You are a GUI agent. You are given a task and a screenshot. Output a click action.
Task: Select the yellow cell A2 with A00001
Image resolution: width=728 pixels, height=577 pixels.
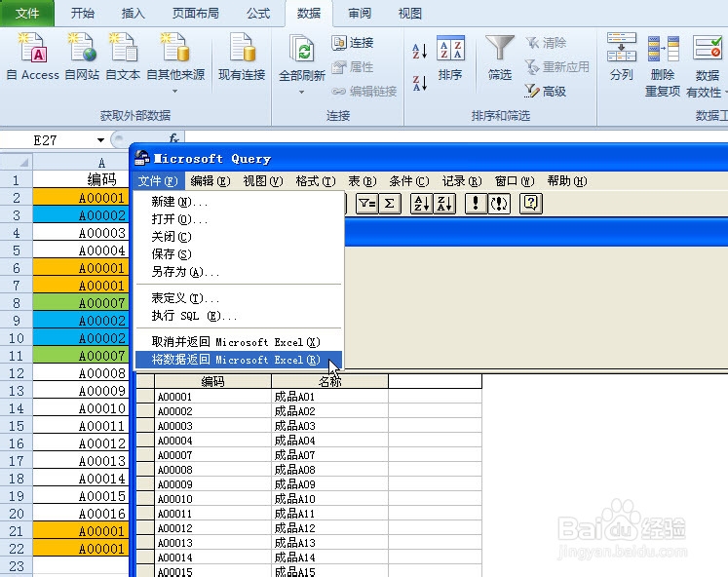(81, 198)
